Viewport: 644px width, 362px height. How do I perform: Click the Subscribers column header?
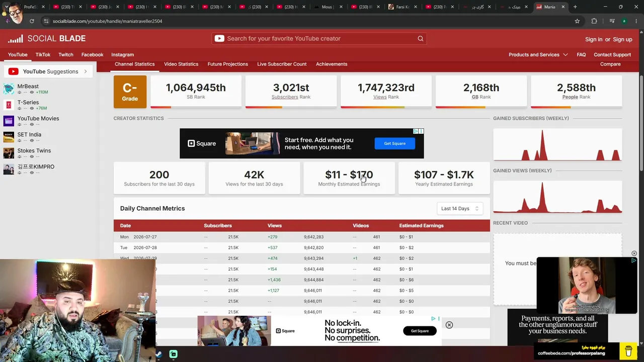pos(218,226)
